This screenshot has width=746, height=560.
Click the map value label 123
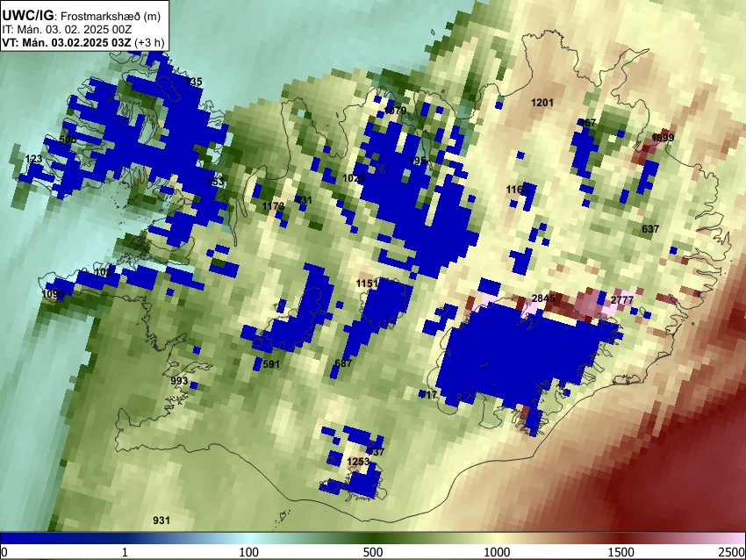pyautogui.click(x=33, y=159)
